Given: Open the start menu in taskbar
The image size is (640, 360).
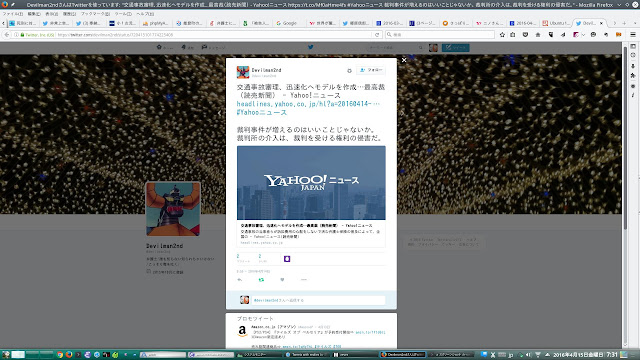Looking at the screenshot, I should tap(5, 355).
